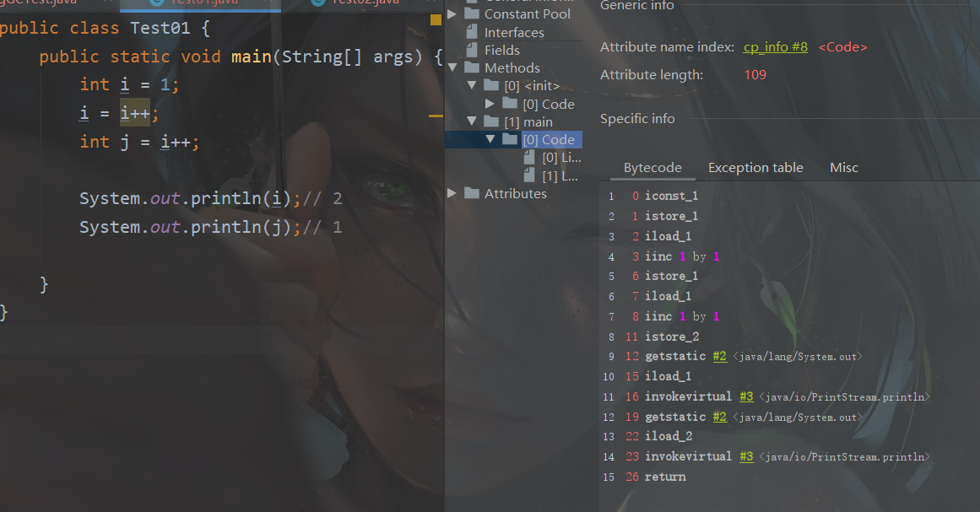Click the iconst_1 bytecode instruction
980x512 pixels.
click(x=671, y=196)
